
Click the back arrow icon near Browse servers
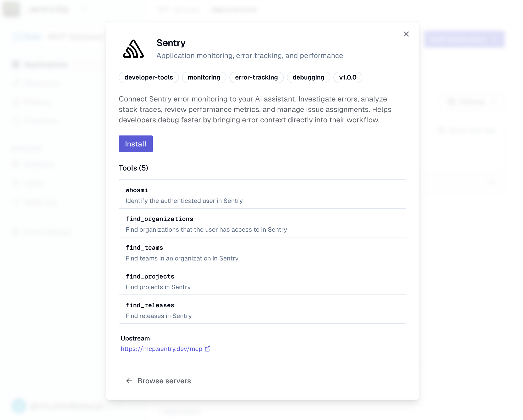tap(129, 381)
